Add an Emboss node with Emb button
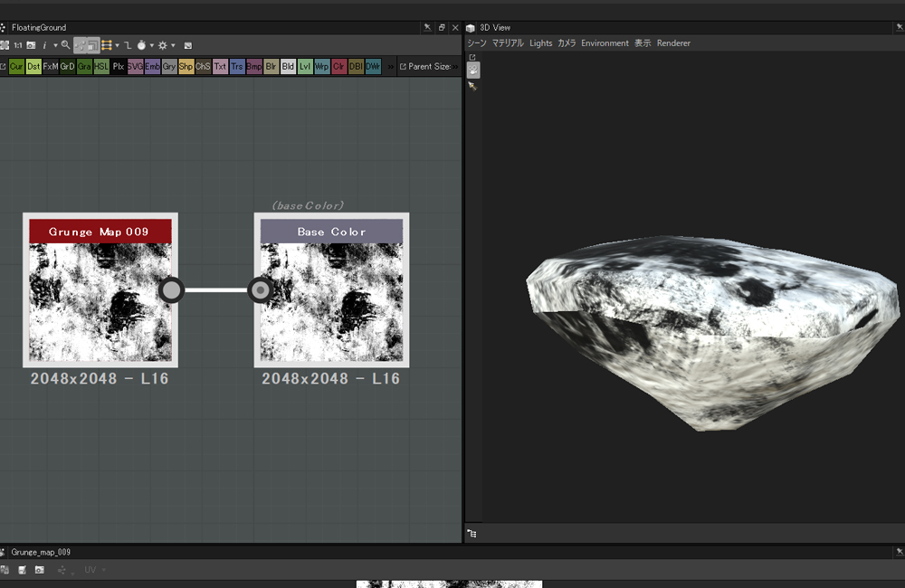This screenshot has height=588, width=905. [152, 66]
